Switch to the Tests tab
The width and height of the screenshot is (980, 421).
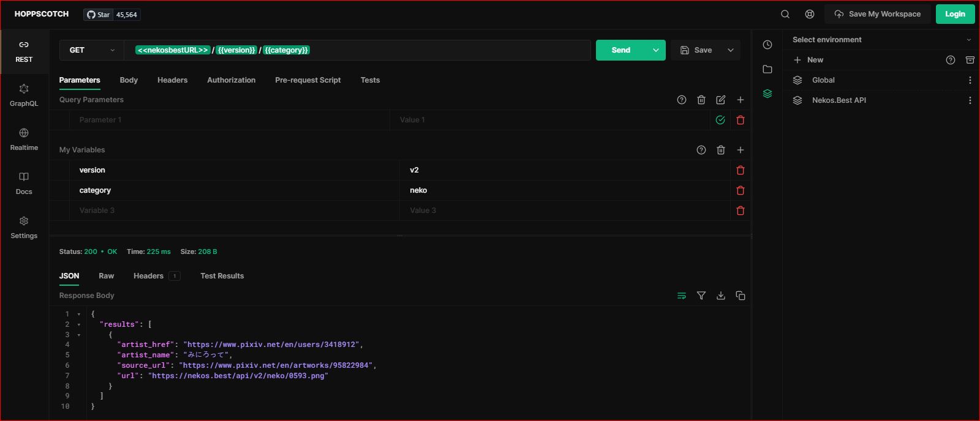point(370,80)
